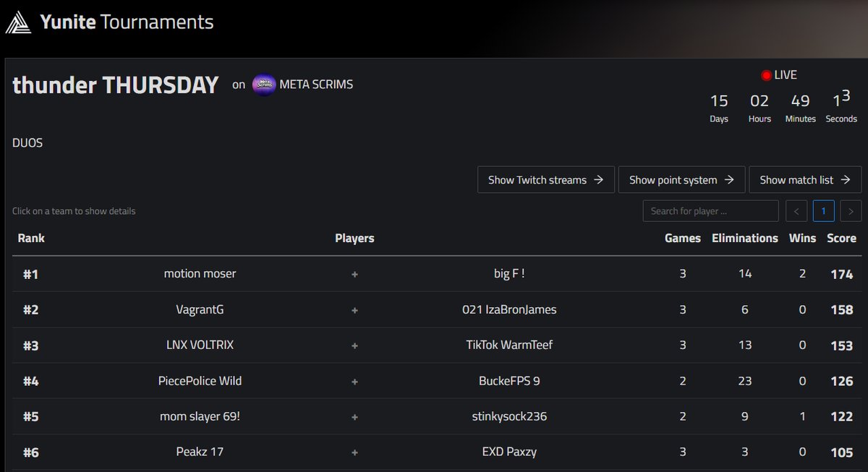The width and height of the screenshot is (868, 472).
Task: Select page 1 in pagination
Action: (x=824, y=211)
